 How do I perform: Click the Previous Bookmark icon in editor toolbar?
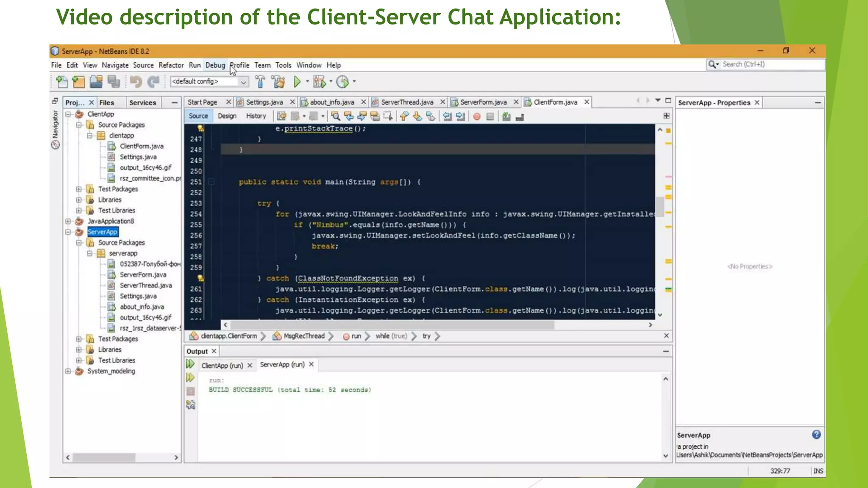coord(404,116)
